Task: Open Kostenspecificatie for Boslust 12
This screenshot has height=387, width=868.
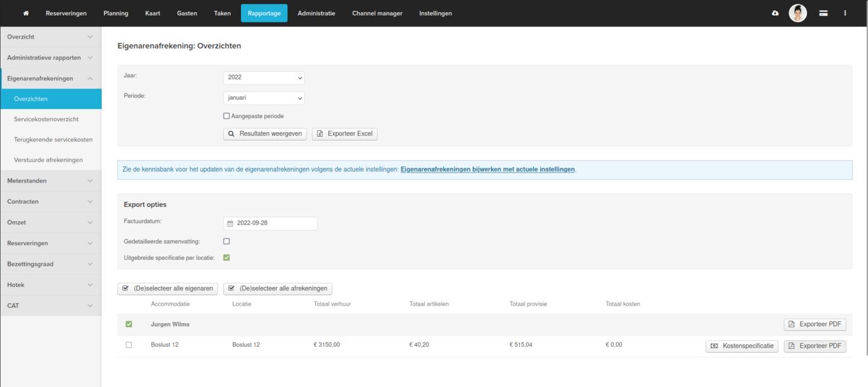Action: point(742,346)
